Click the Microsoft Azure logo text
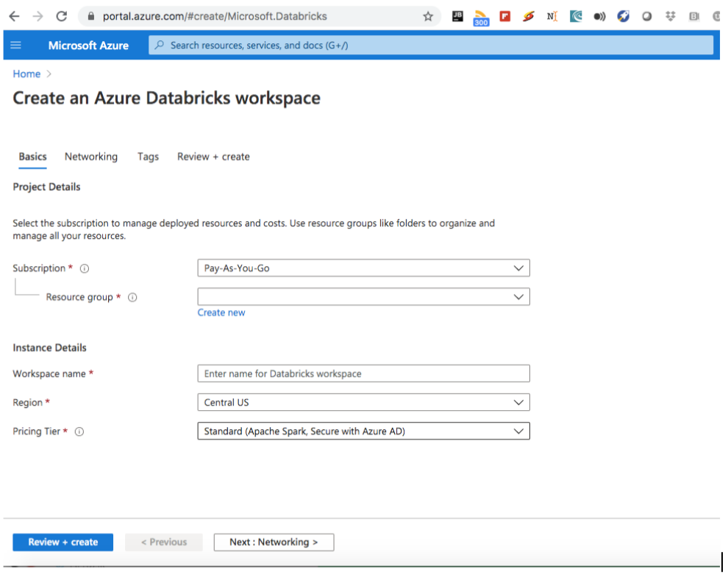The image size is (728, 574). pyautogui.click(x=88, y=46)
